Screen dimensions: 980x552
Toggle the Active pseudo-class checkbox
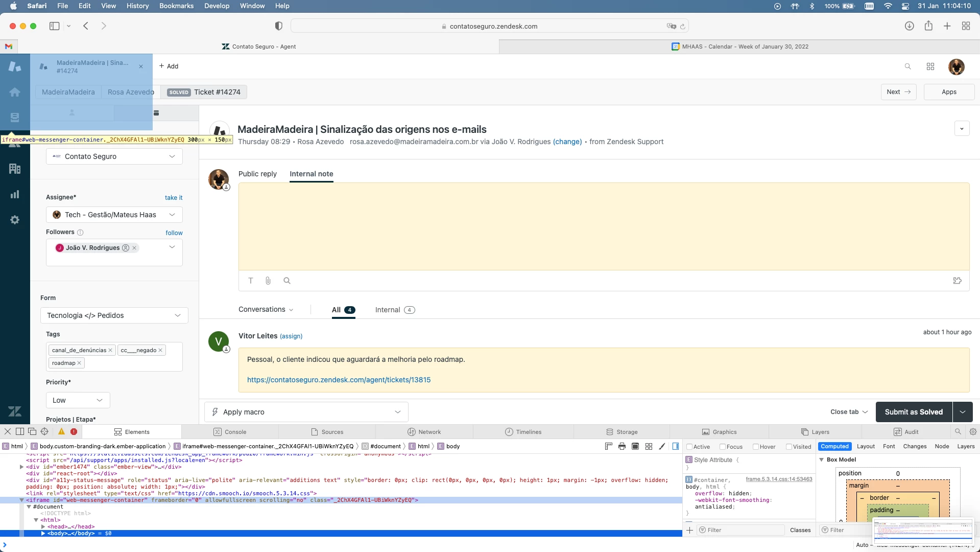(689, 447)
